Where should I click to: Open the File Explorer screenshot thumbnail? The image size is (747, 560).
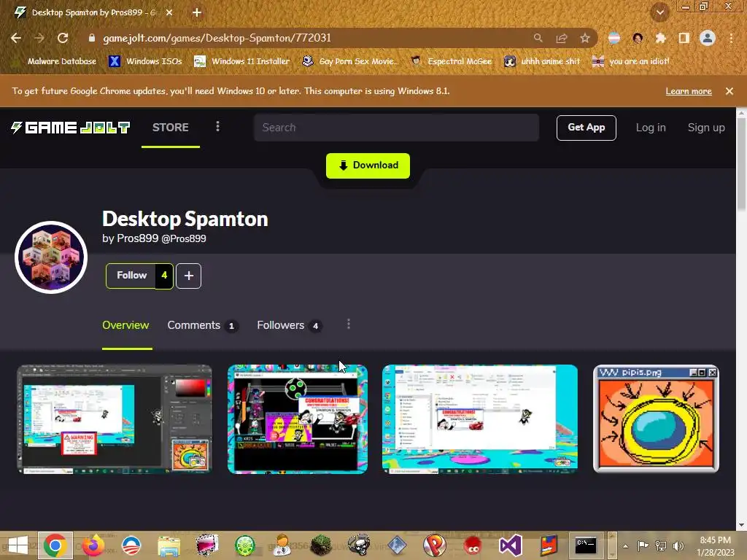tap(480, 419)
